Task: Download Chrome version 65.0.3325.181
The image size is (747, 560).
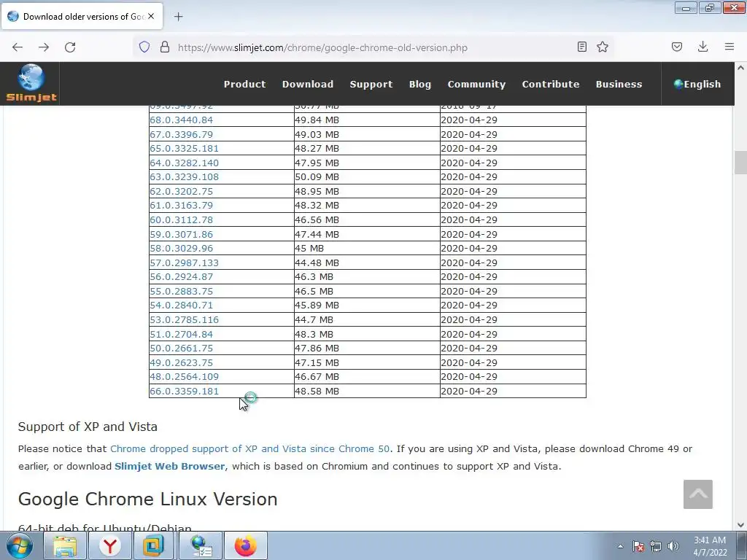Action: point(184,149)
